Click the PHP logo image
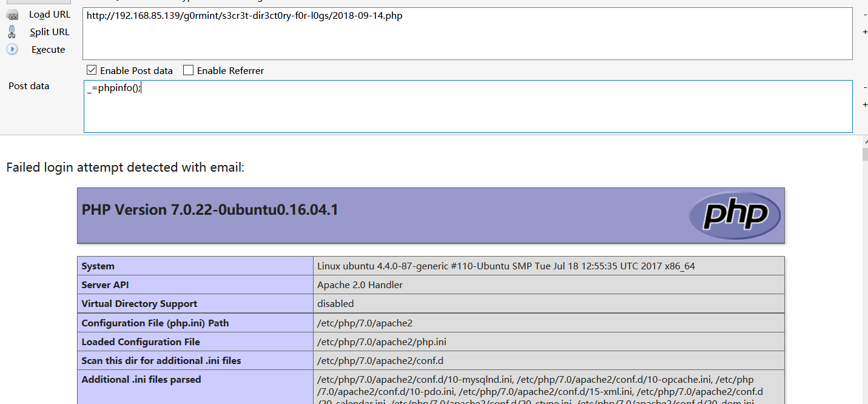The width and height of the screenshot is (868, 404). pyautogui.click(x=735, y=215)
